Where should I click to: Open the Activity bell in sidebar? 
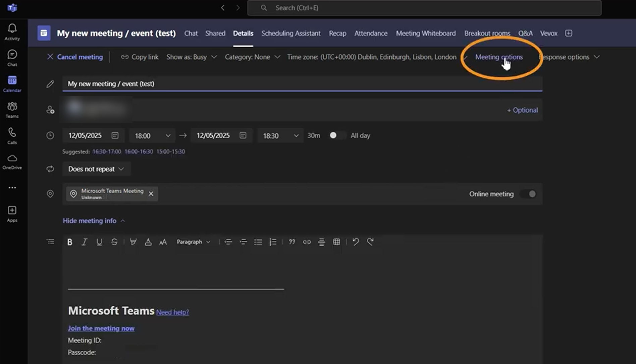pos(12,32)
